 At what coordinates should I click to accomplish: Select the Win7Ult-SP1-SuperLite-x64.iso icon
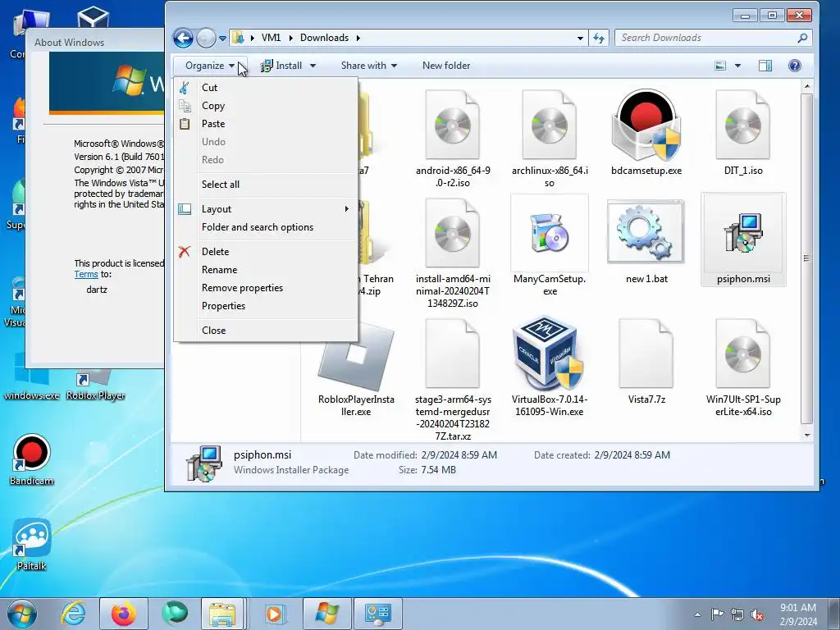click(x=743, y=353)
